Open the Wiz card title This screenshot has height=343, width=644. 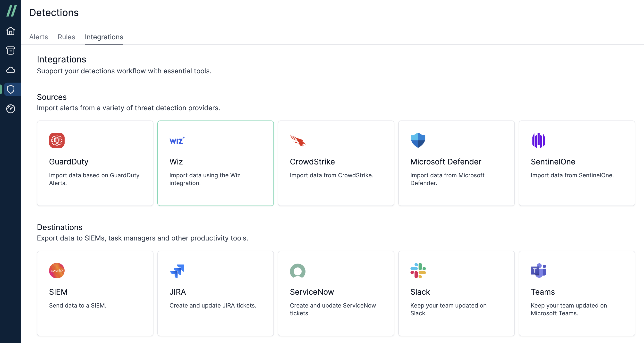(176, 162)
